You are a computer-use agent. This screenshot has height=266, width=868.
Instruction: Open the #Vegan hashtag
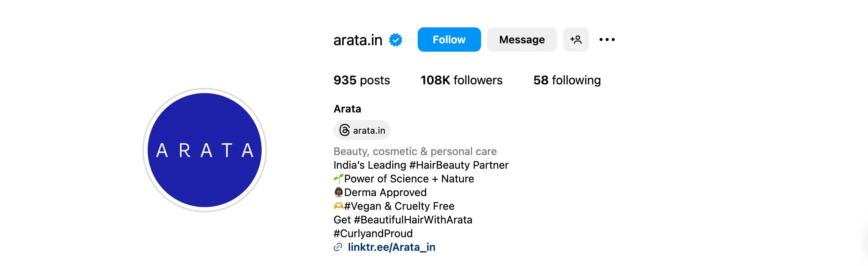click(363, 206)
